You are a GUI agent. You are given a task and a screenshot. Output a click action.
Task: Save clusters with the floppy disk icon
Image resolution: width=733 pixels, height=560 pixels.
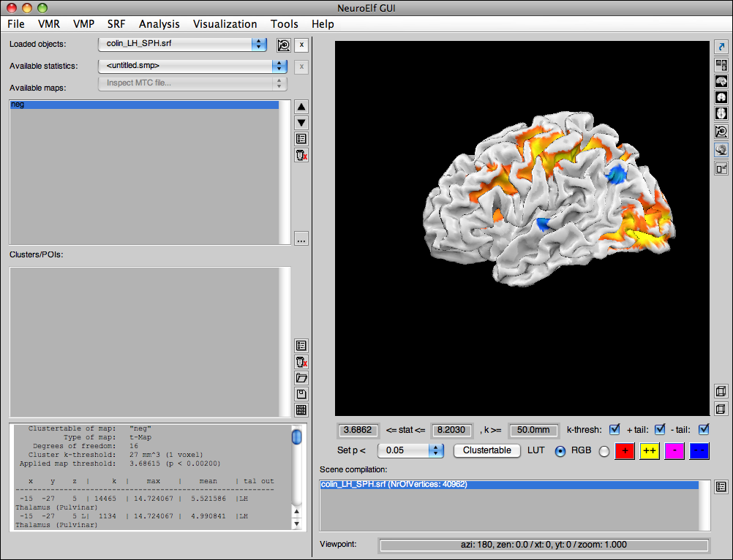[x=301, y=394]
